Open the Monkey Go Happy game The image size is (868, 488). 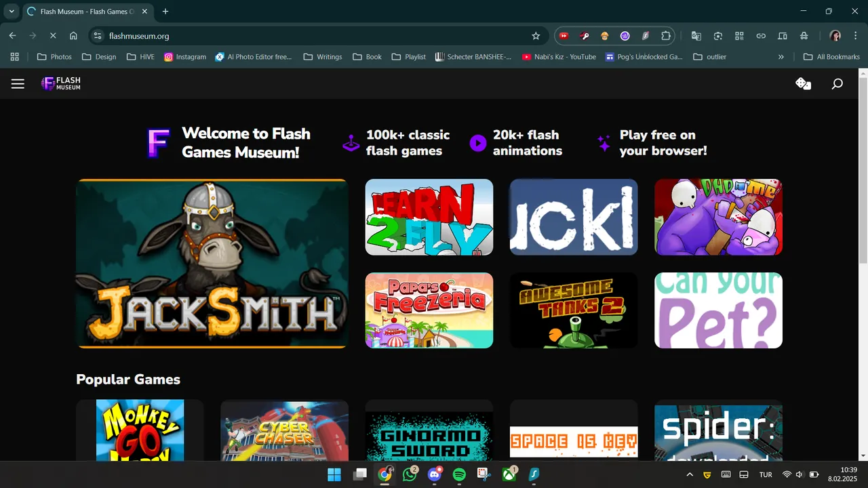(x=140, y=430)
